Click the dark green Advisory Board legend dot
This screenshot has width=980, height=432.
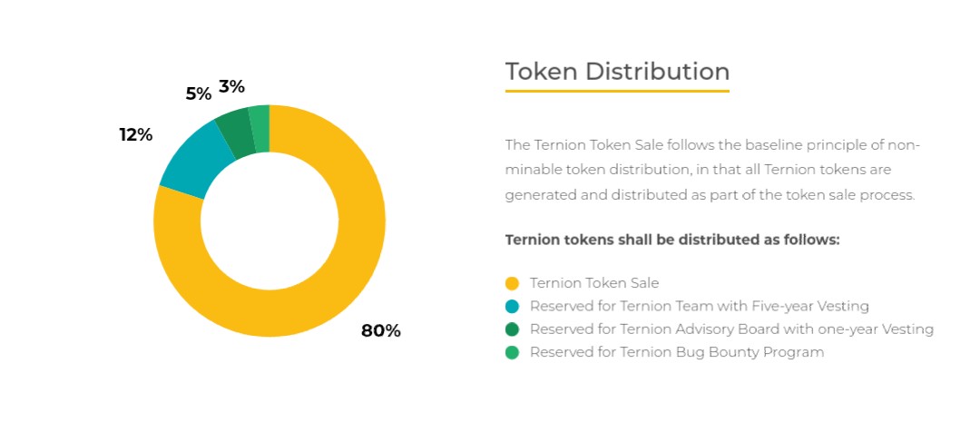[512, 329]
